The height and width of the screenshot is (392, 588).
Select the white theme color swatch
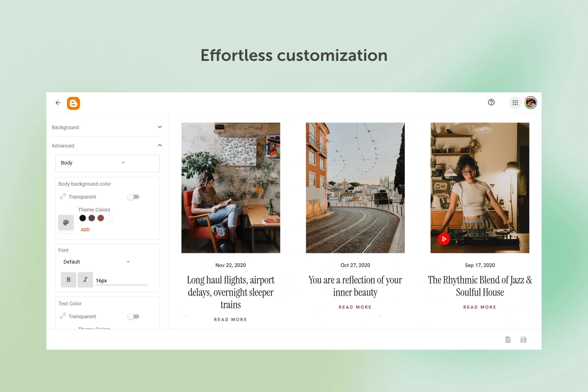pyautogui.click(x=109, y=218)
